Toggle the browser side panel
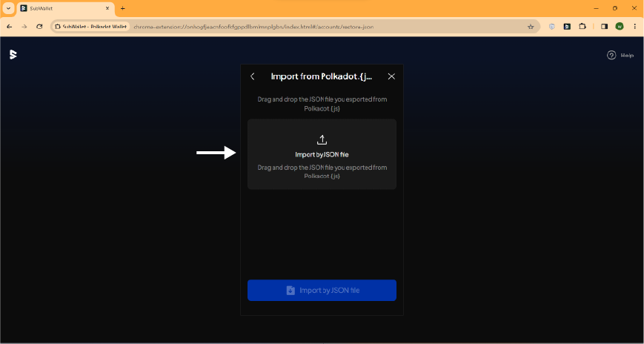This screenshot has width=644, height=344. [604, 26]
